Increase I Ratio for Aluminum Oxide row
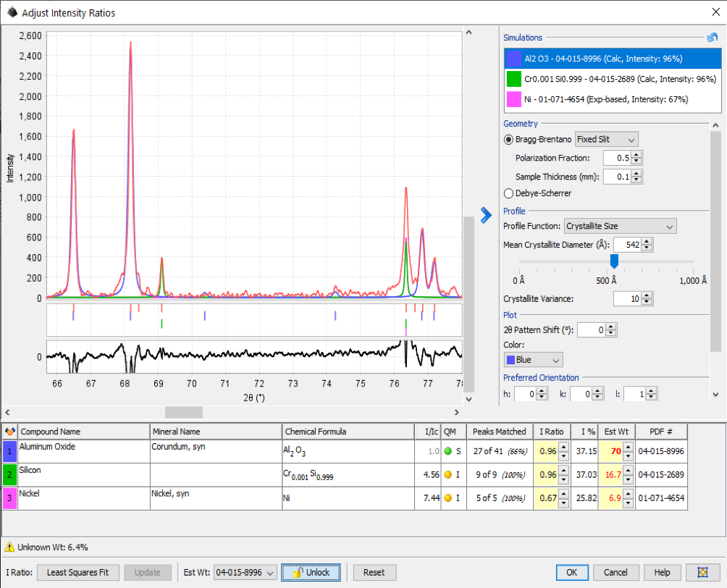Screen dimensions: 727x588 point(564,448)
